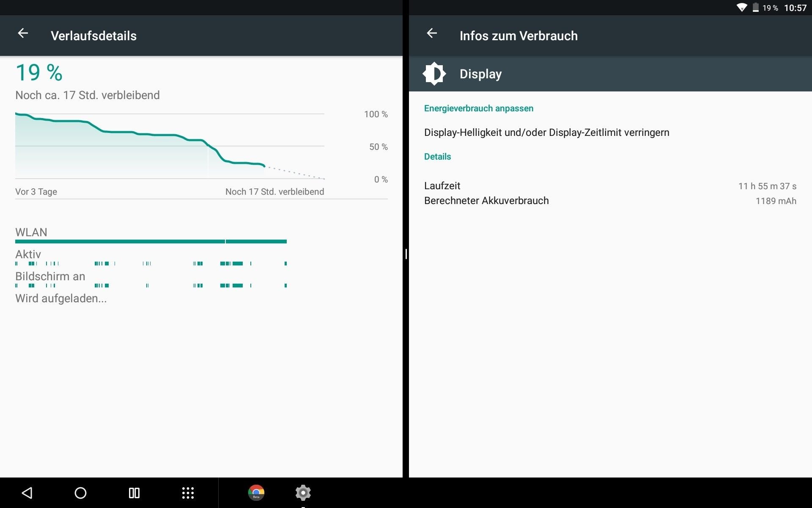Tap the Display brightness icon

(x=434, y=74)
